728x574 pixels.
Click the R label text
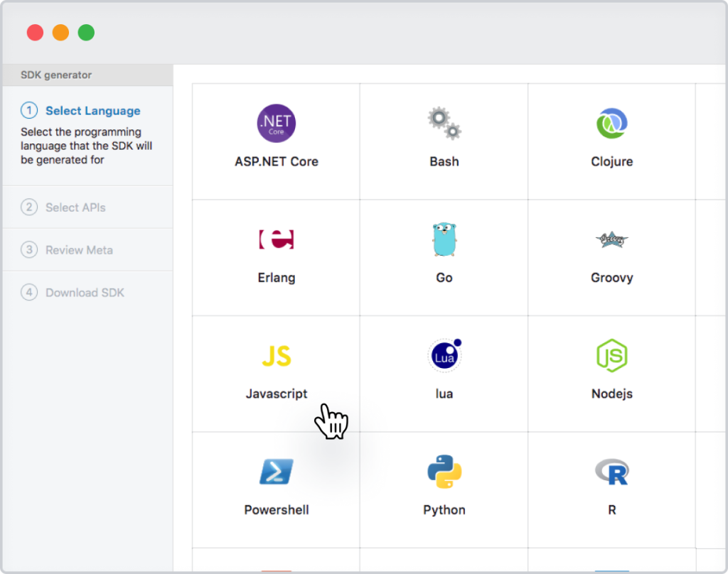(612, 509)
